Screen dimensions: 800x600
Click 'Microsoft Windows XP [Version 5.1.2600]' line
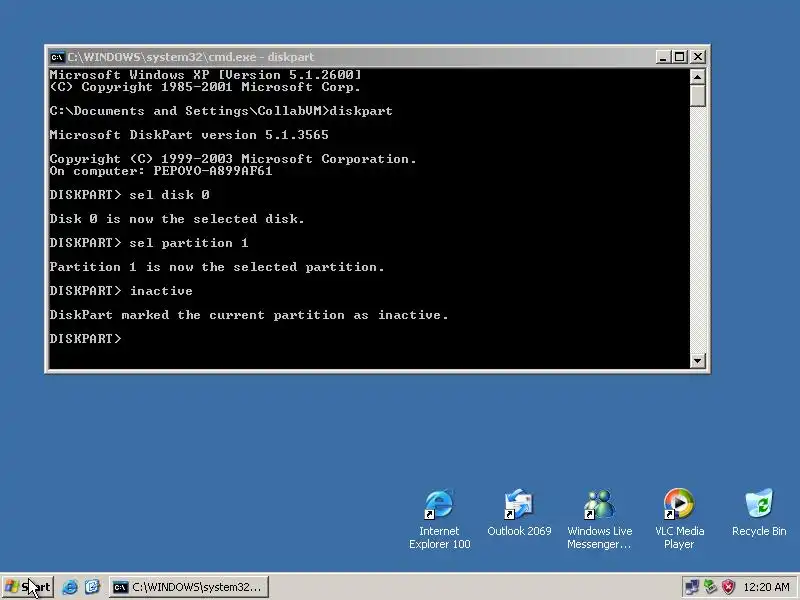coord(205,75)
